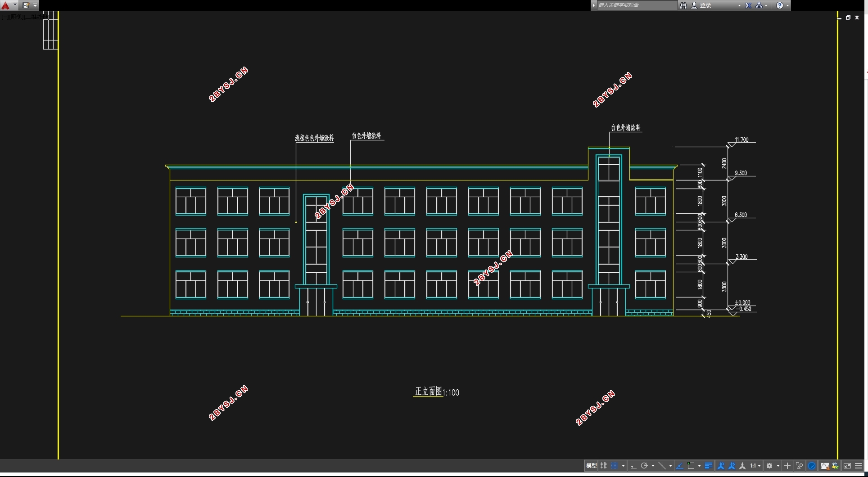The height and width of the screenshot is (477, 868).
Task: Switch to the 模型 model space tab
Action: pos(591,466)
